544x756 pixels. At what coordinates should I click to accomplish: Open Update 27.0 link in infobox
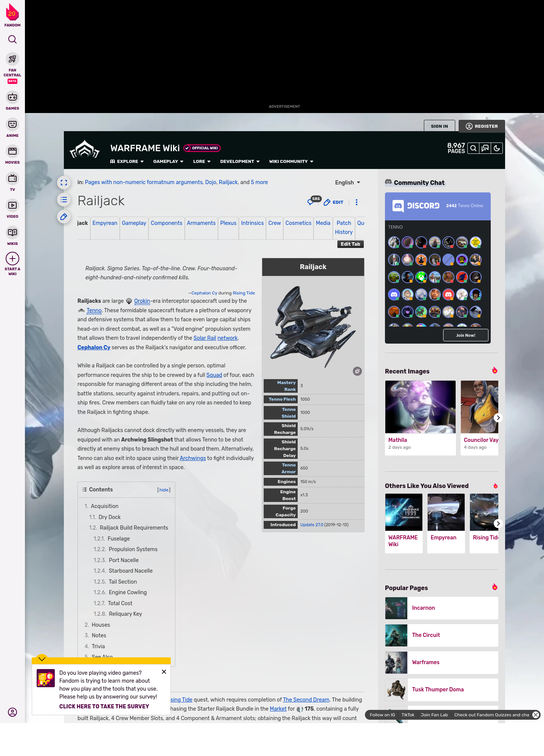click(312, 525)
